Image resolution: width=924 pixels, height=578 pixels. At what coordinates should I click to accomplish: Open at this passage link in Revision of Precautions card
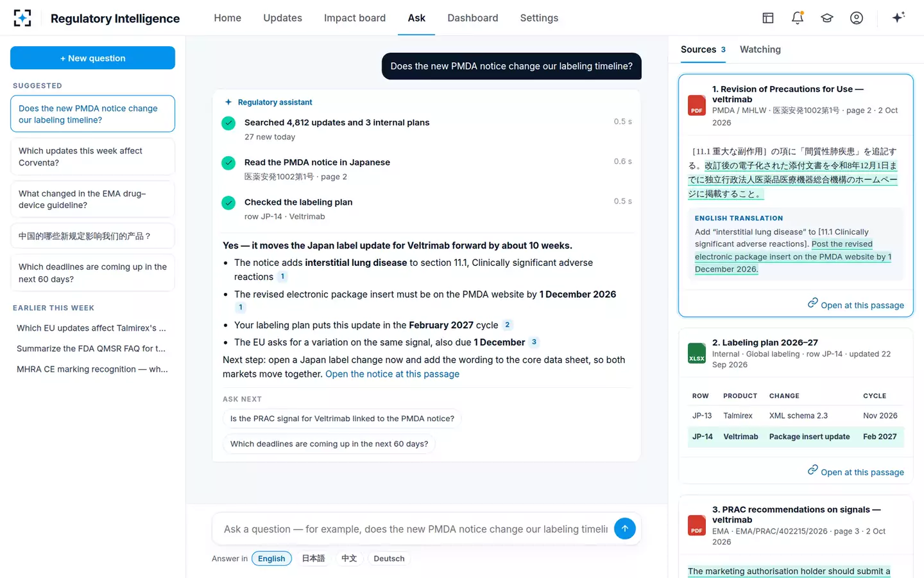[856, 304]
